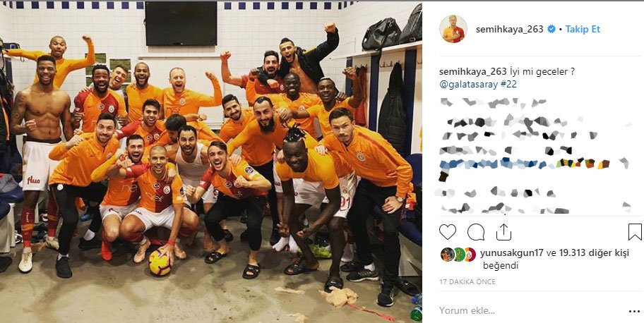644x323 pixels.
Task: Click the green middle liker avatar
Action: point(459,255)
